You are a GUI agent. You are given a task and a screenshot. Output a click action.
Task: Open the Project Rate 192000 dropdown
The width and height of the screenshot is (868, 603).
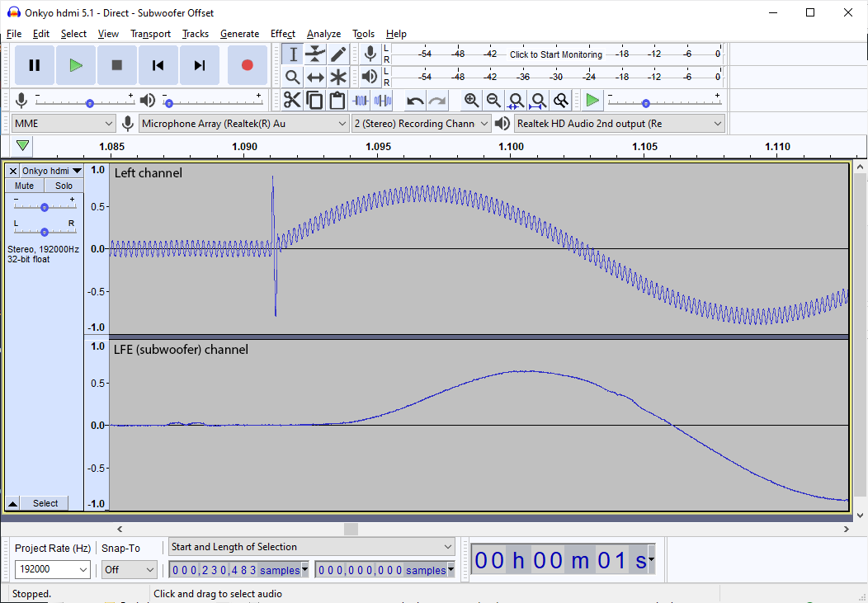tap(53, 569)
